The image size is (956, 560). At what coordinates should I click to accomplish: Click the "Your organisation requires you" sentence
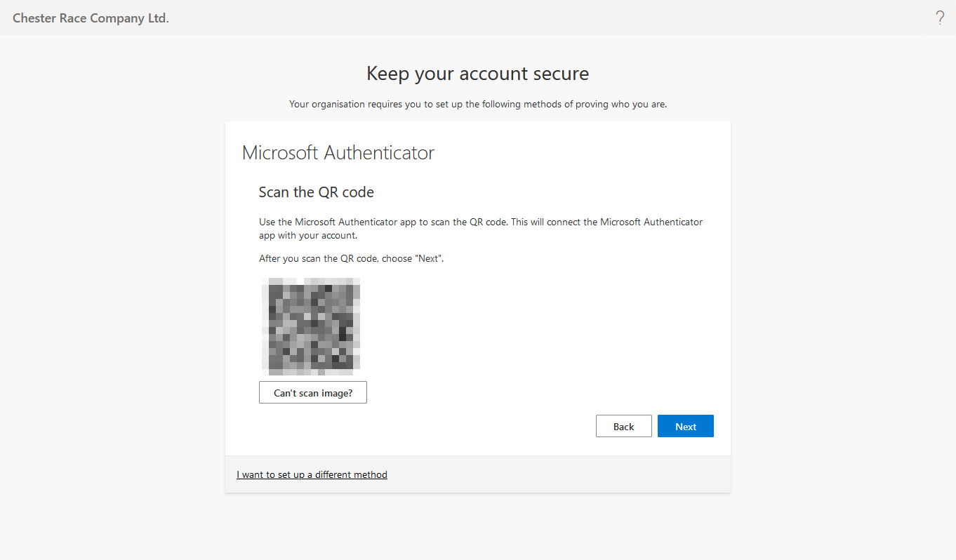478,104
